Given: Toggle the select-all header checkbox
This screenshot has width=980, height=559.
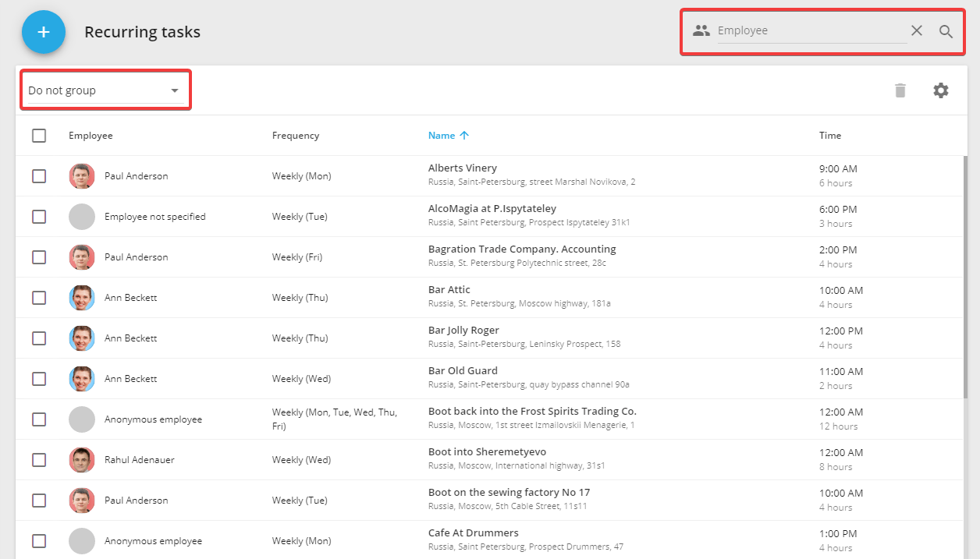Looking at the screenshot, I should 39,136.
